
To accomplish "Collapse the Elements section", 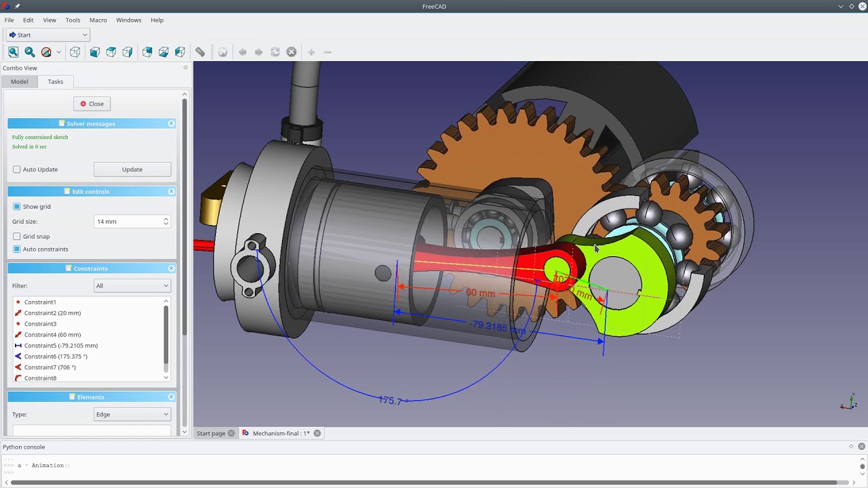I will [171, 396].
